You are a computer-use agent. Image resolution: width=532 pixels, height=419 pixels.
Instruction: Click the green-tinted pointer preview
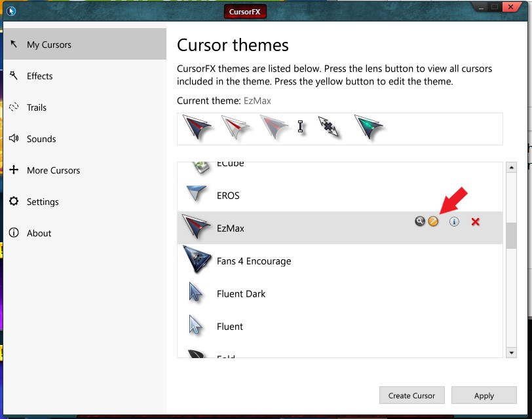[x=368, y=127]
